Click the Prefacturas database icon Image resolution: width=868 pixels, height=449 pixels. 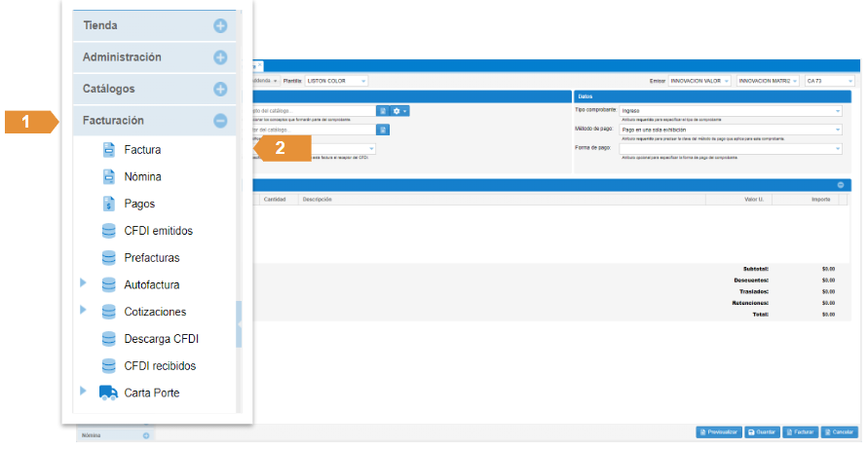pyautogui.click(x=109, y=258)
